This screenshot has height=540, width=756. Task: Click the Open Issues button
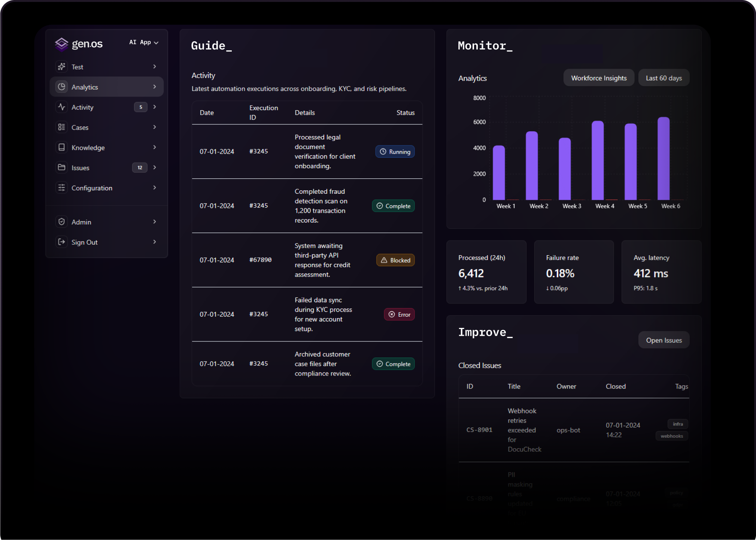(664, 340)
